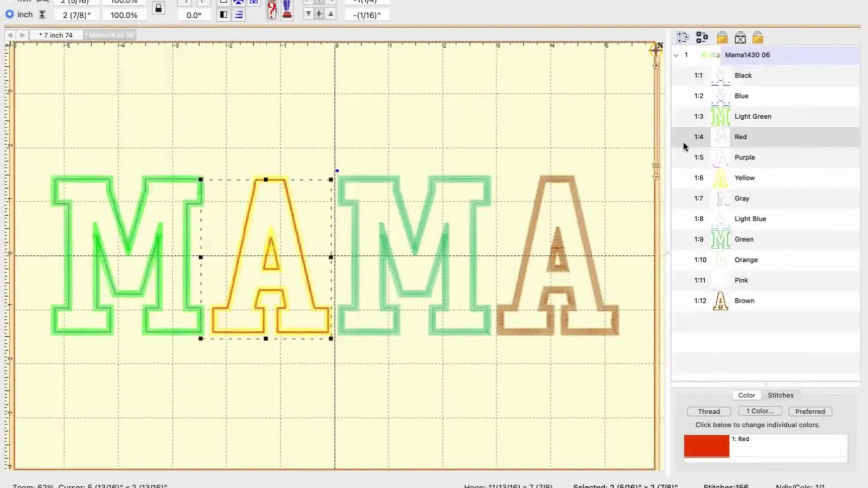Click the collapse-all objects icon in panel
The height and width of the screenshot is (488, 868).
click(702, 37)
